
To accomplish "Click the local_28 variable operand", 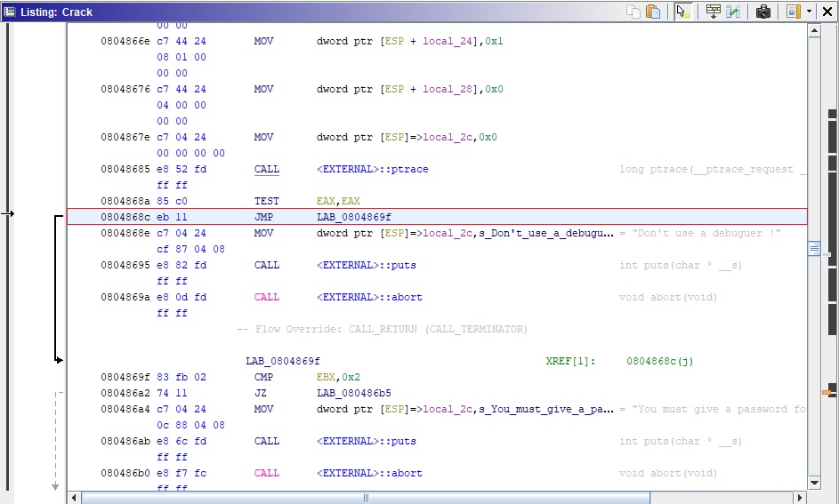I will coord(448,89).
